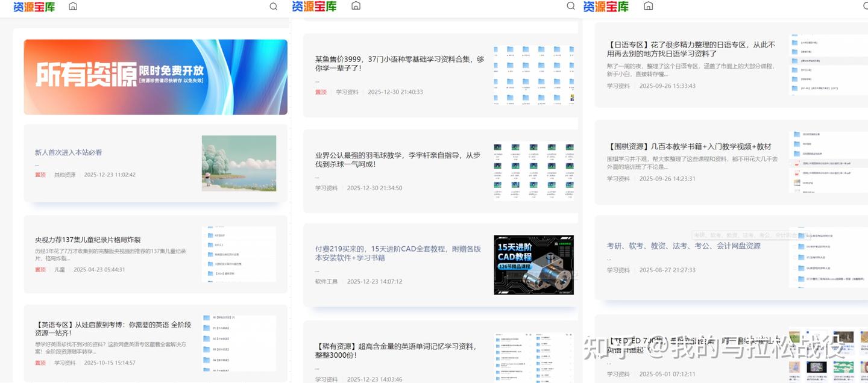
Task: Open 【日语专区】花了很多精力整理的日语专区 post
Action: tap(691, 49)
